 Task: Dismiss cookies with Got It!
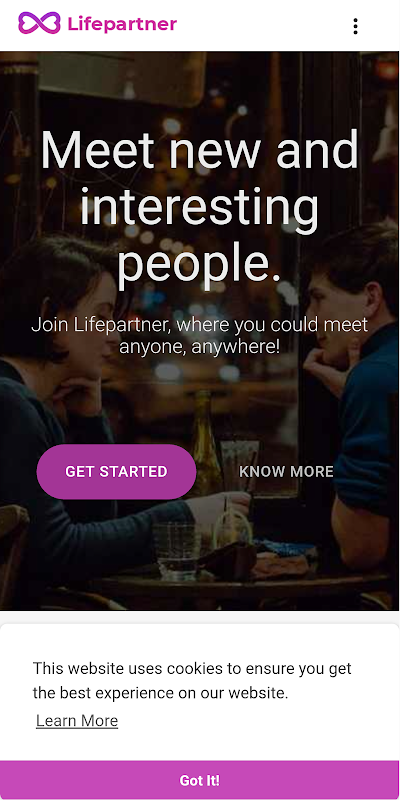200,780
